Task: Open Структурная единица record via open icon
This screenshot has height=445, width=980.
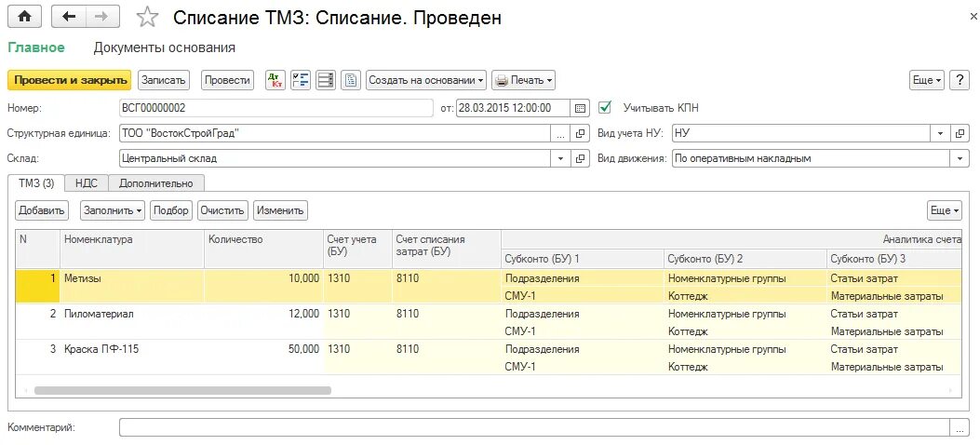Action: coord(581,133)
